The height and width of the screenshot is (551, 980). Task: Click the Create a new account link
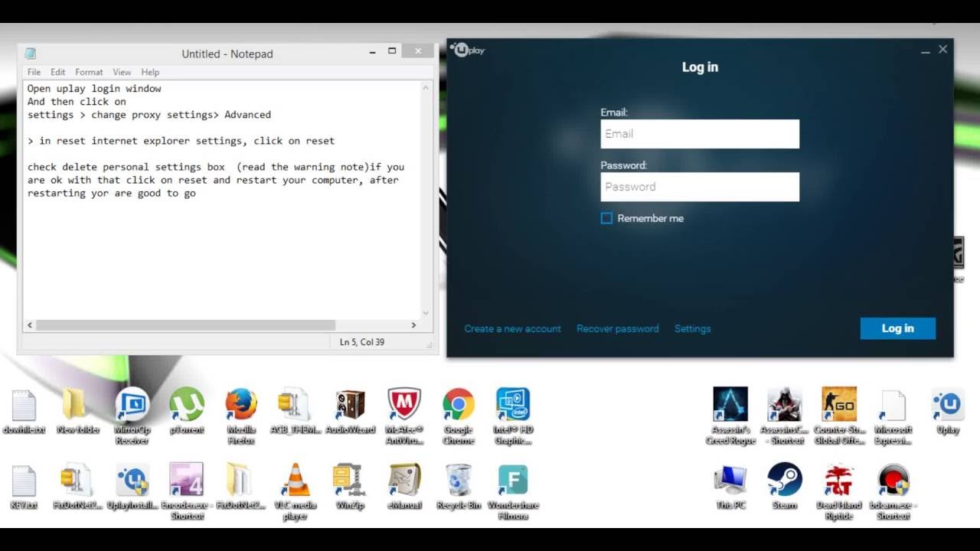point(513,328)
